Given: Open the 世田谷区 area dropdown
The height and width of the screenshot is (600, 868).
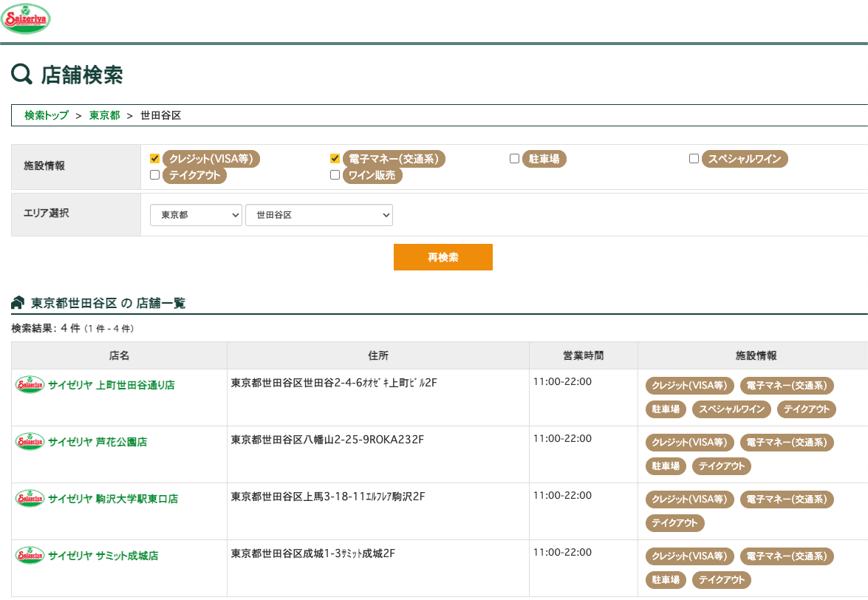Looking at the screenshot, I should (x=318, y=215).
